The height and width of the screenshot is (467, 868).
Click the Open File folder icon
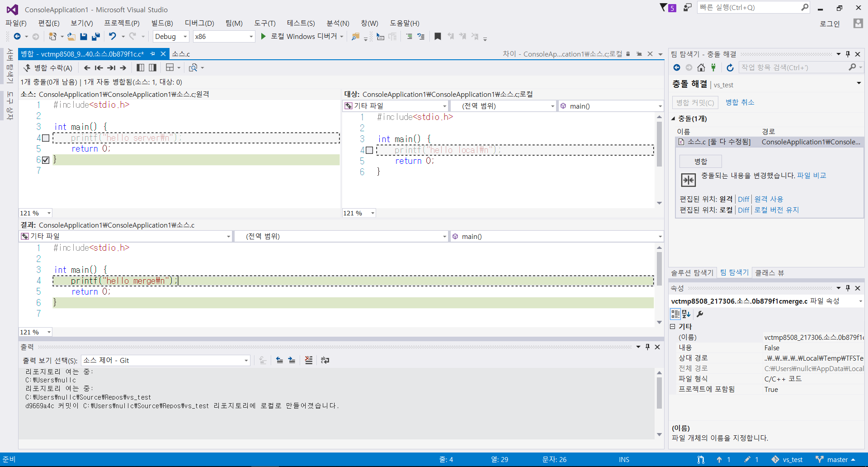click(71, 37)
